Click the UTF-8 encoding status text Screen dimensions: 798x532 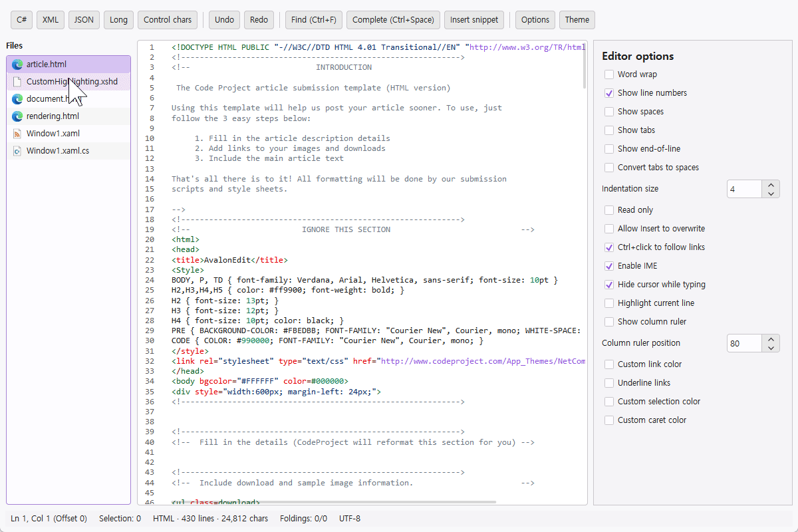[x=350, y=519]
